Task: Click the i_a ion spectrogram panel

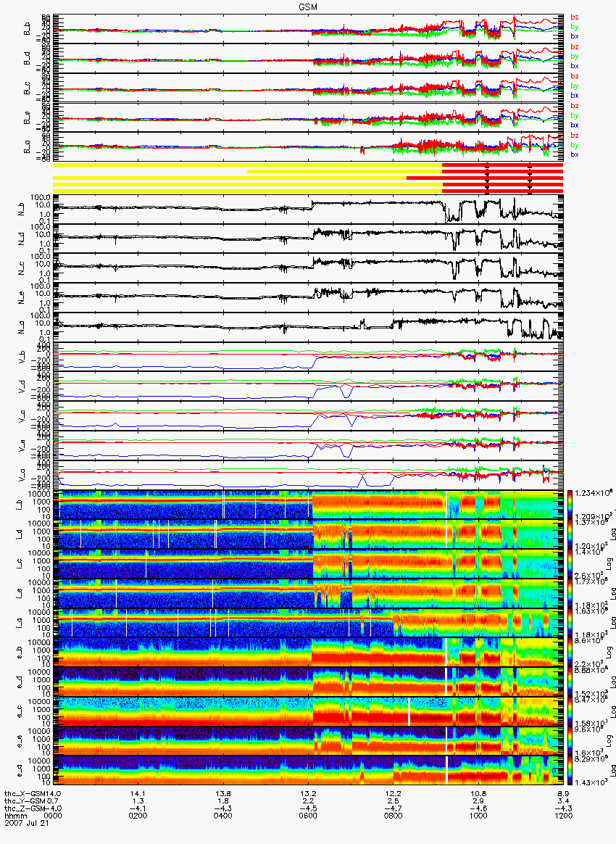Action: coord(308,624)
